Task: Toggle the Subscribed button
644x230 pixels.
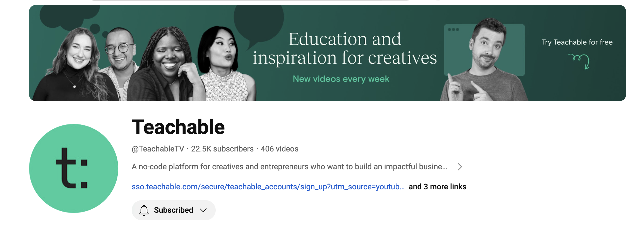Action: tap(174, 210)
